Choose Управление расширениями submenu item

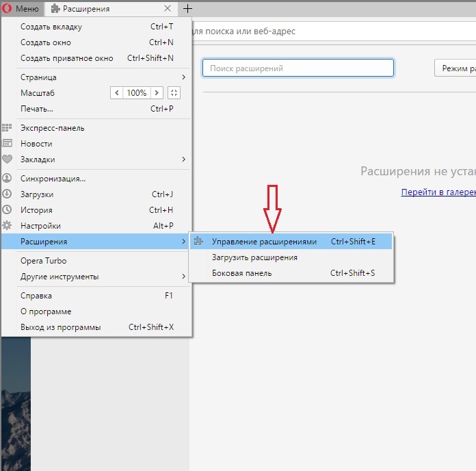(291, 241)
